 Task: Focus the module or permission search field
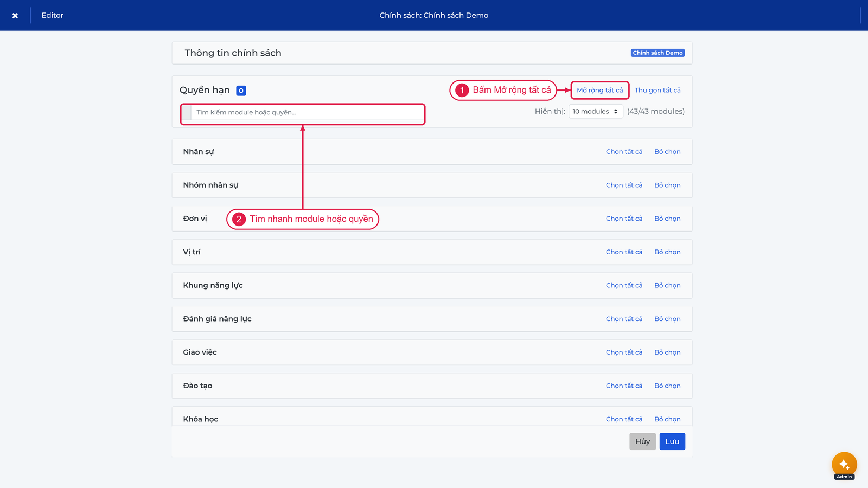[x=307, y=112]
